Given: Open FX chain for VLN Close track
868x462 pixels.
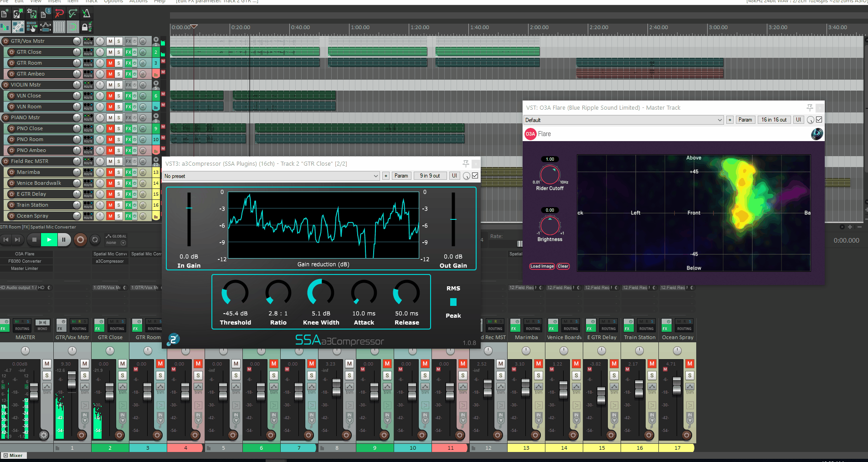Looking at the screenshot, I should [x=128, y=96].
